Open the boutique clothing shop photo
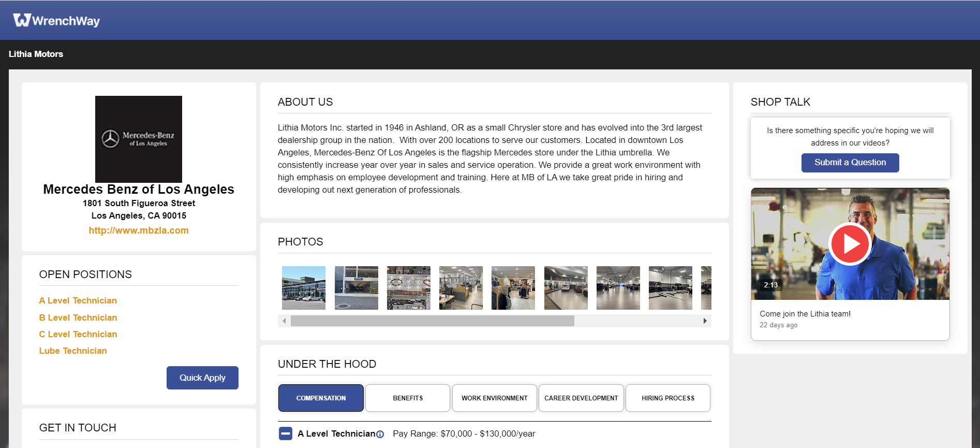Screen dimensions: 980x448 pyautogui.click(x=513, y=288)
